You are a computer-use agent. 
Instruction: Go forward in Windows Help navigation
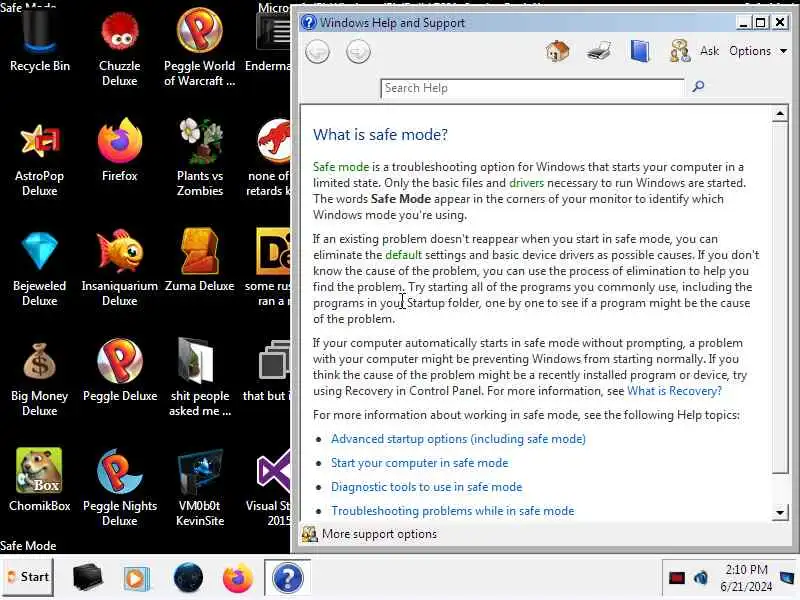click(358, 52)
